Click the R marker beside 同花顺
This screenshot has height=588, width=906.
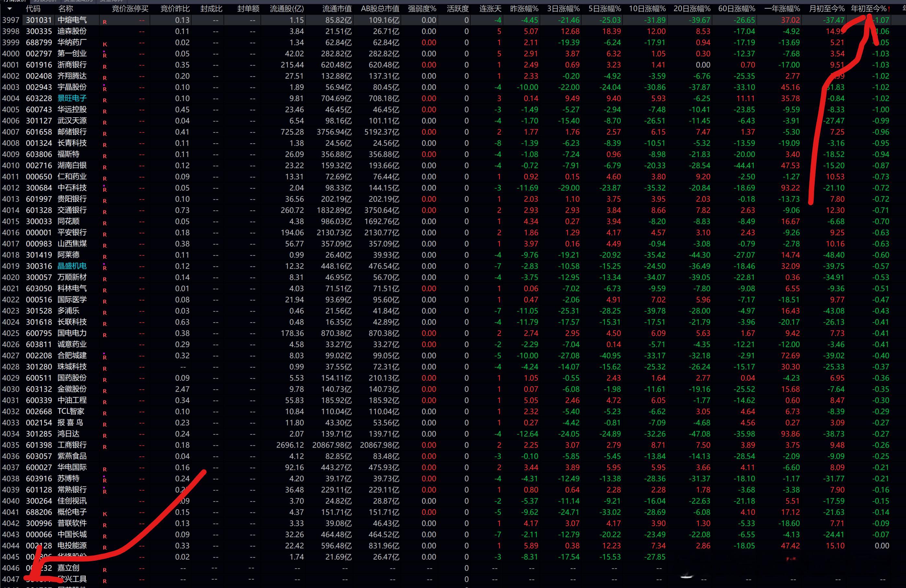[x=105, y=223]
